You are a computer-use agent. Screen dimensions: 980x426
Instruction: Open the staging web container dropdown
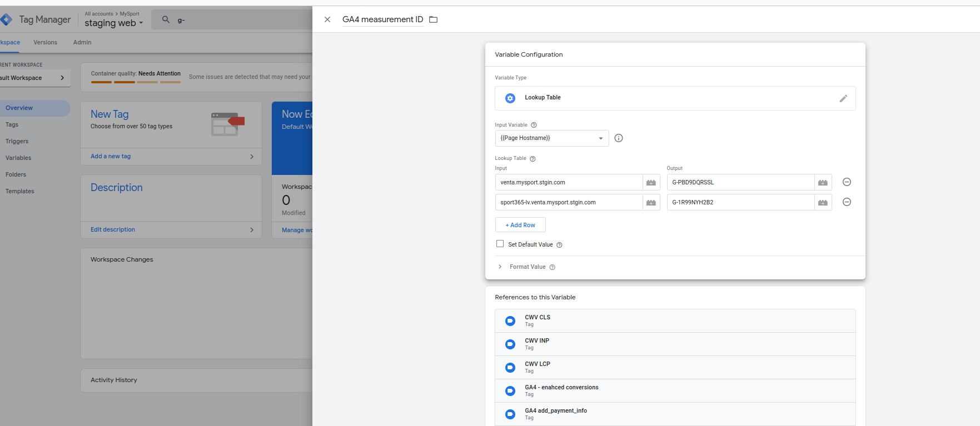click(114, 23)
